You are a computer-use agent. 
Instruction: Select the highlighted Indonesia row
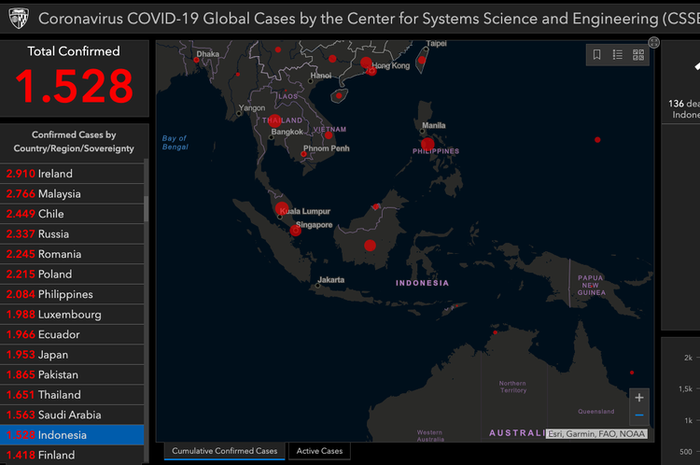point(72,435)
